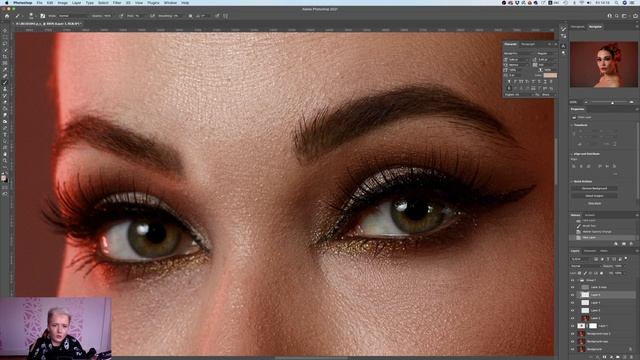Screen dimensions: 640x360
Task: Select the Brush tool in the toolbar
Action: [x=5, y=82]
